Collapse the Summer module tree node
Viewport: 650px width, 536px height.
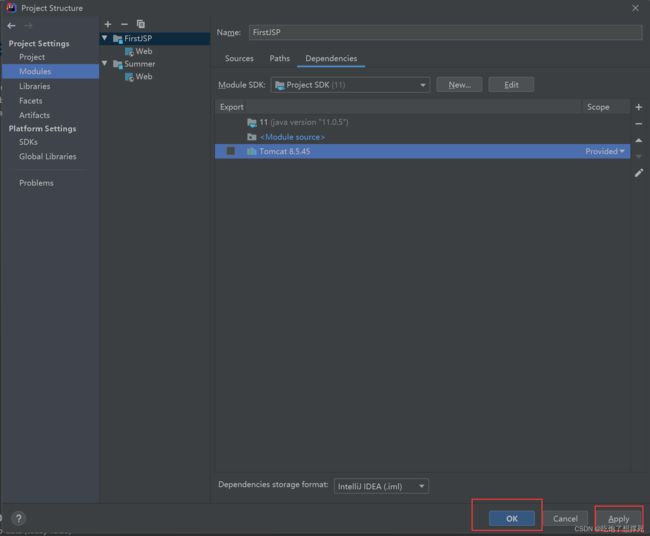click(104, 63)
